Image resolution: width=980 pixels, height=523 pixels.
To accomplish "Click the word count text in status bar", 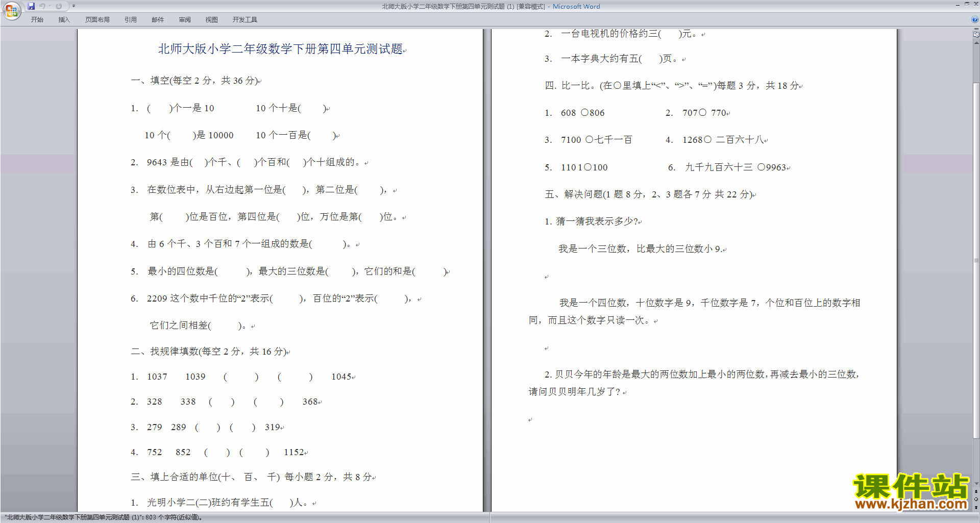I will coord(104,517).
